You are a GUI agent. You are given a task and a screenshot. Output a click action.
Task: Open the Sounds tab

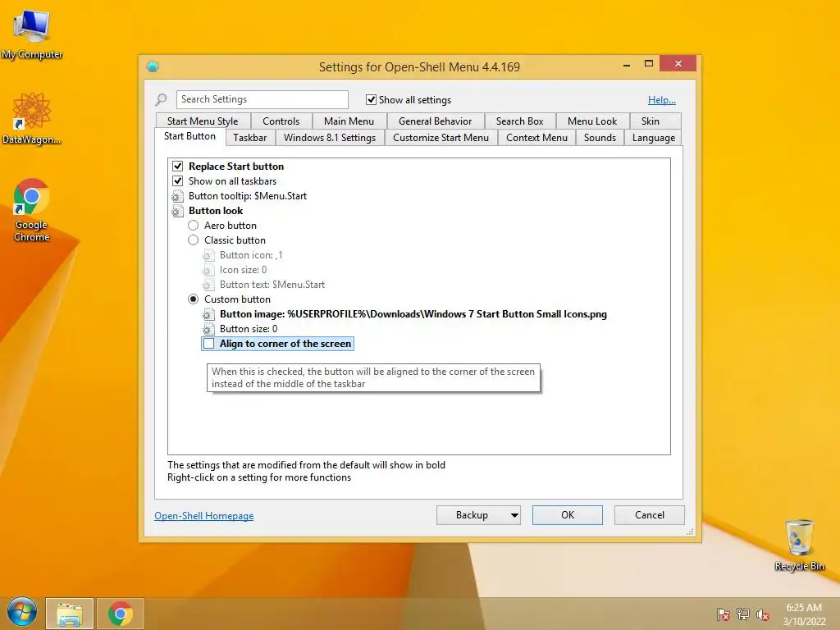[600, 138]
